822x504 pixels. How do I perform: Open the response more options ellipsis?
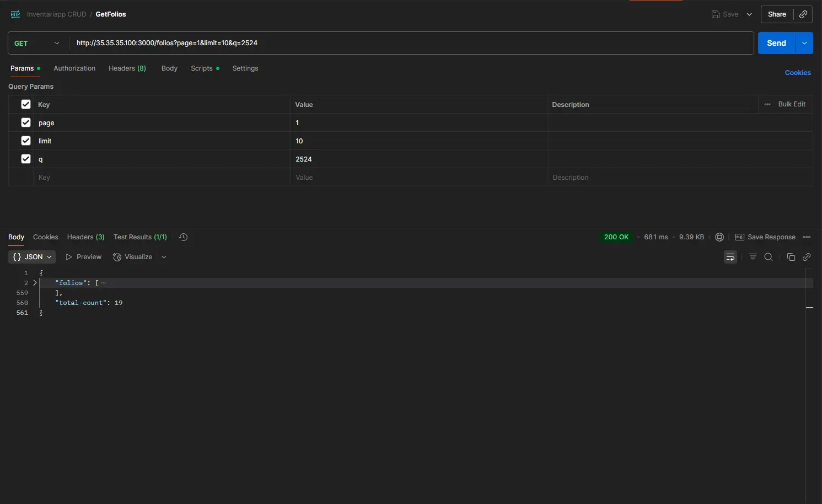pos(807,237)
